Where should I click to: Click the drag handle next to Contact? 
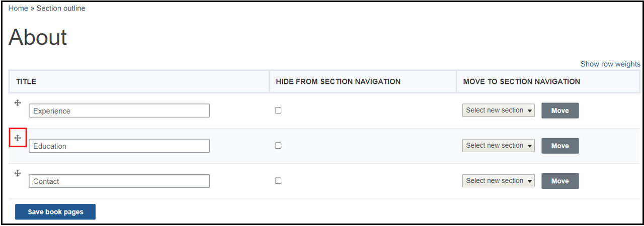click(x=18, y=173)
